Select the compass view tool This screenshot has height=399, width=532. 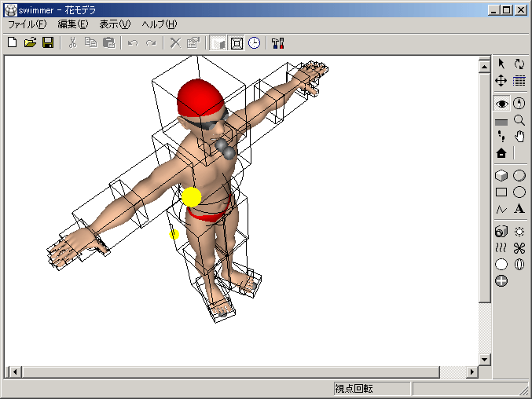519,104
